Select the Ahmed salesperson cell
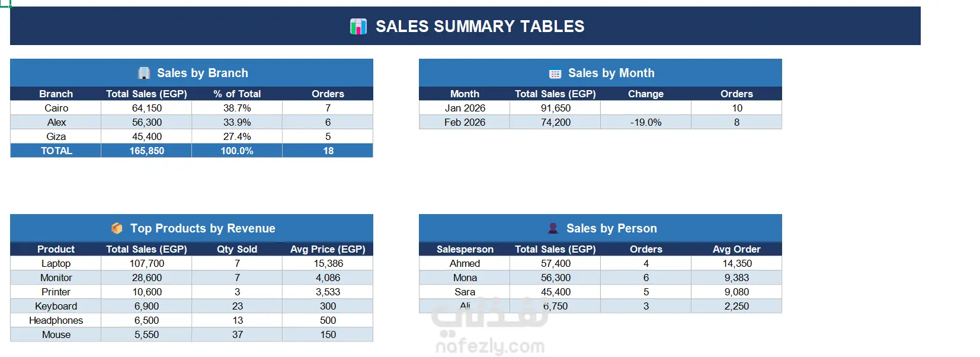Viewport: 980px width, 357px height. tap(465, 263)
